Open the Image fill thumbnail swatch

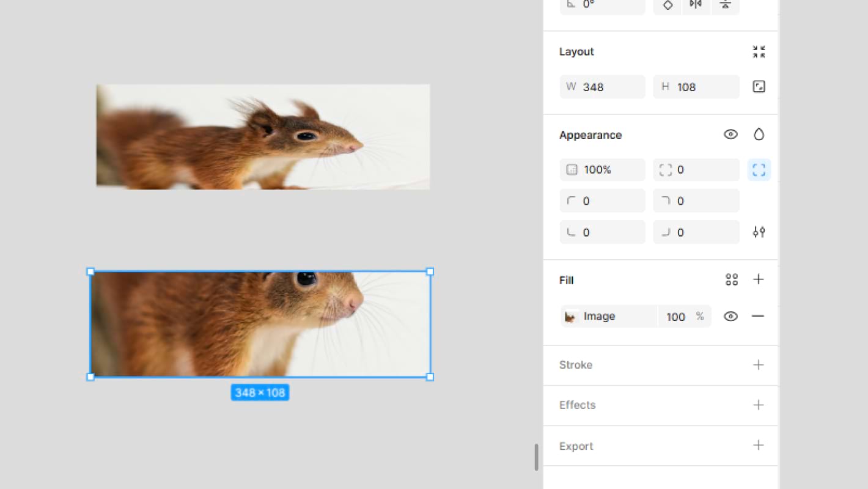(x=571, y=317)
